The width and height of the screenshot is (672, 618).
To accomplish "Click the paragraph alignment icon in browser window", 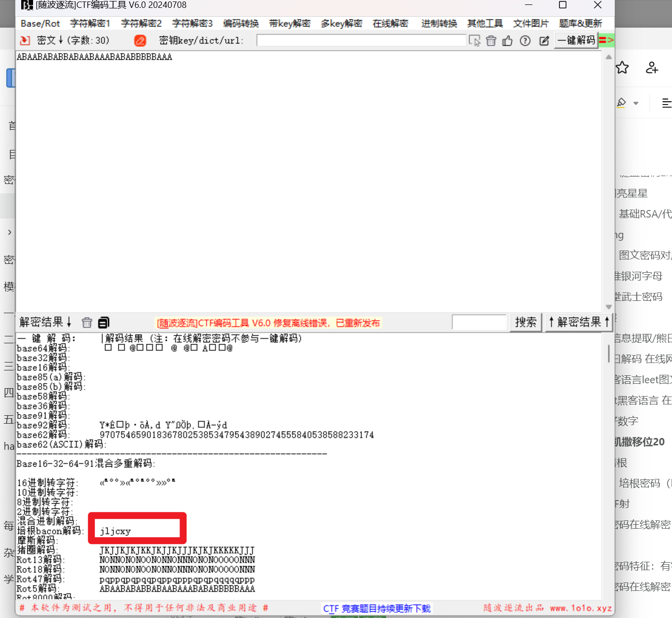I will (667, 103).
